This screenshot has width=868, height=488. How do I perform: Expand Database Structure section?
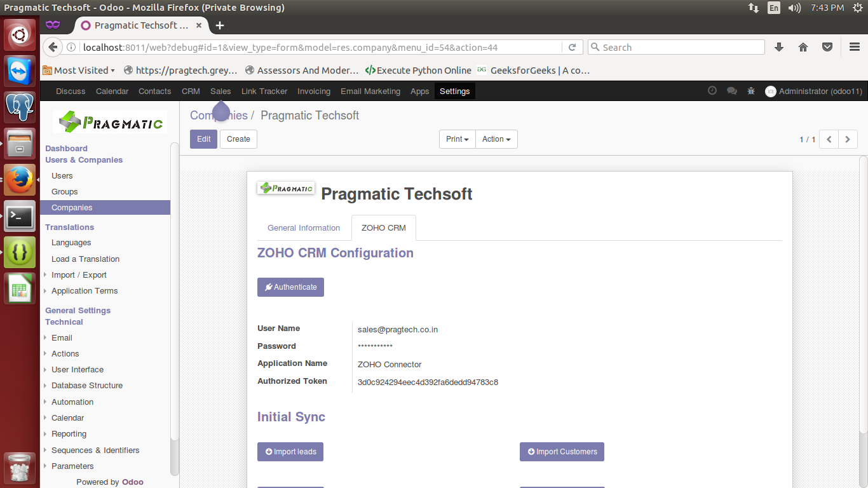click(x=87, y=385)
